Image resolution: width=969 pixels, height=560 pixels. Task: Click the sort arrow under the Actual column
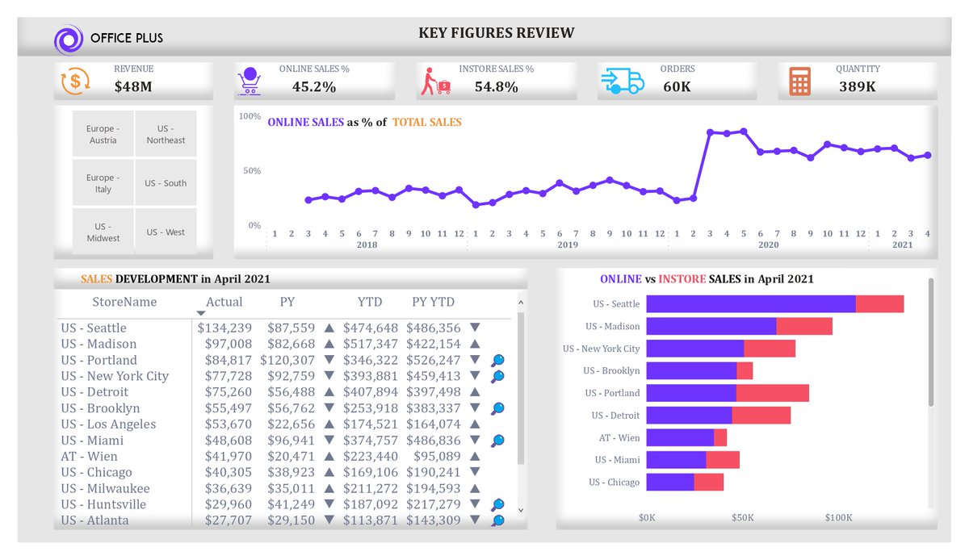pos(201,313)
